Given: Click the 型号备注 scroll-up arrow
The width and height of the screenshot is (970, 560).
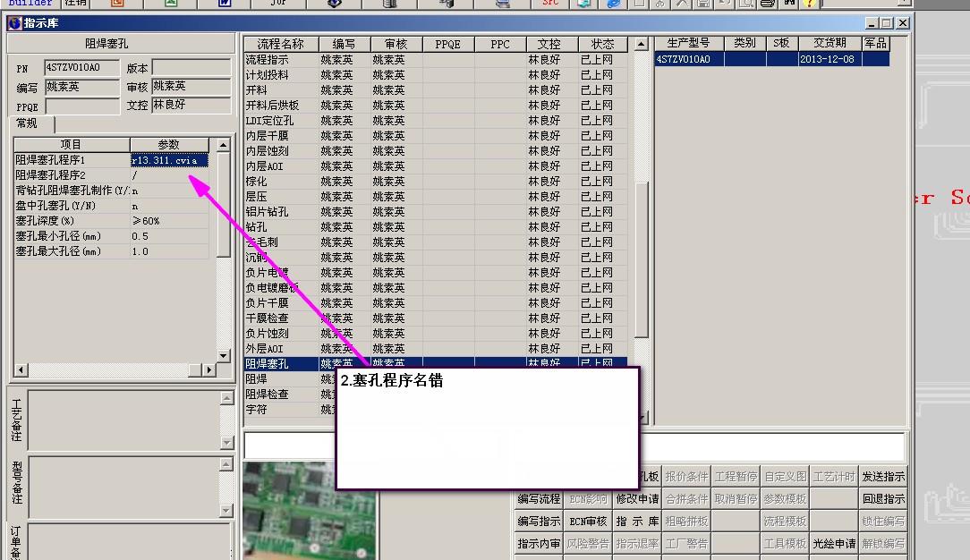Looking at the screenshot, I should (226, 465).
